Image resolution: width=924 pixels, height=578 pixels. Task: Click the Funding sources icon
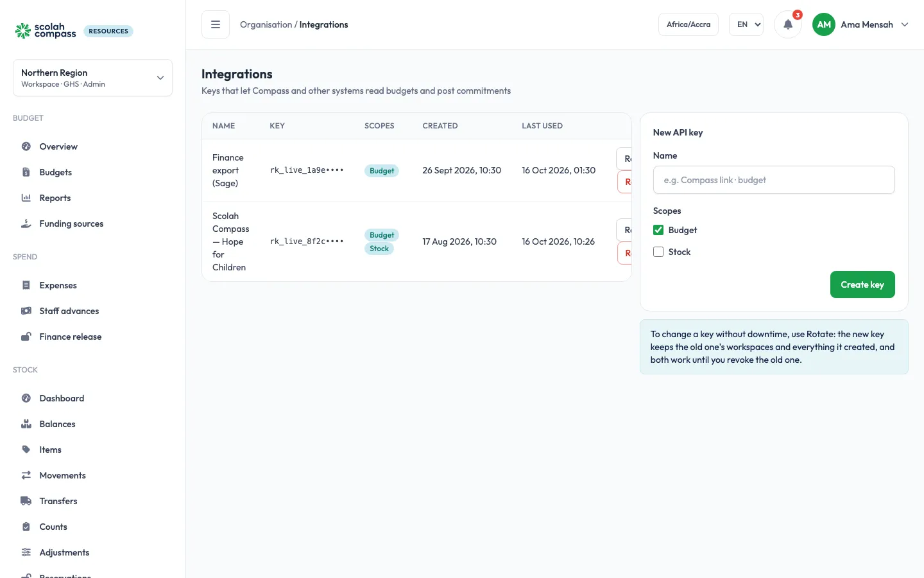pyautogui.click(x=26, y=223)
